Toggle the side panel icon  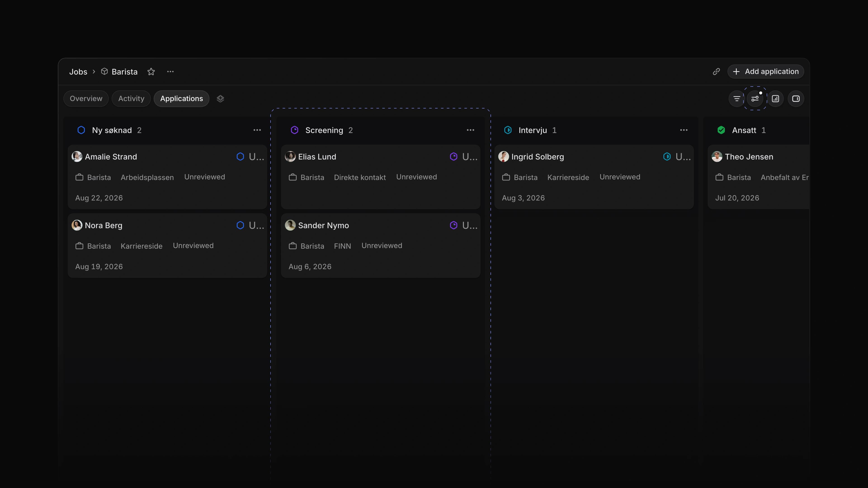[796, 99]
